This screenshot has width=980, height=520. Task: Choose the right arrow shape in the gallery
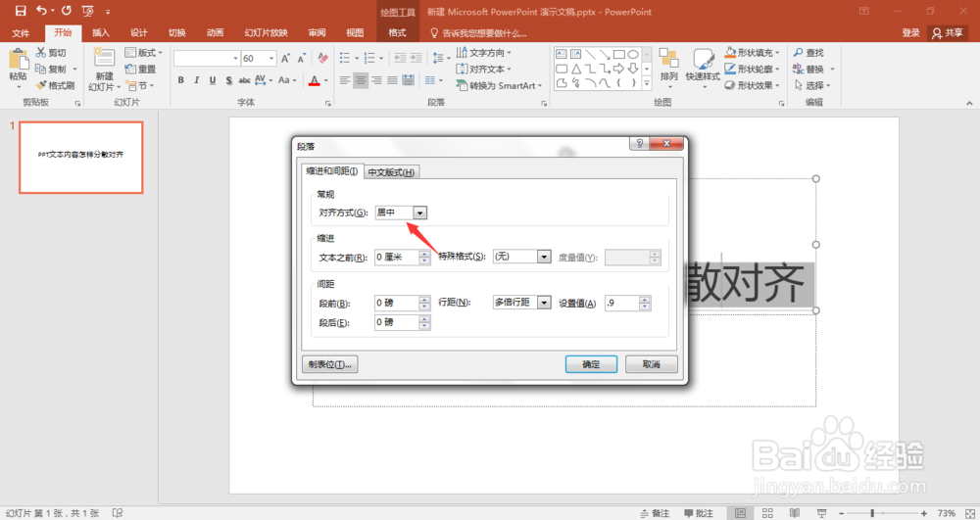pos(618,69)
